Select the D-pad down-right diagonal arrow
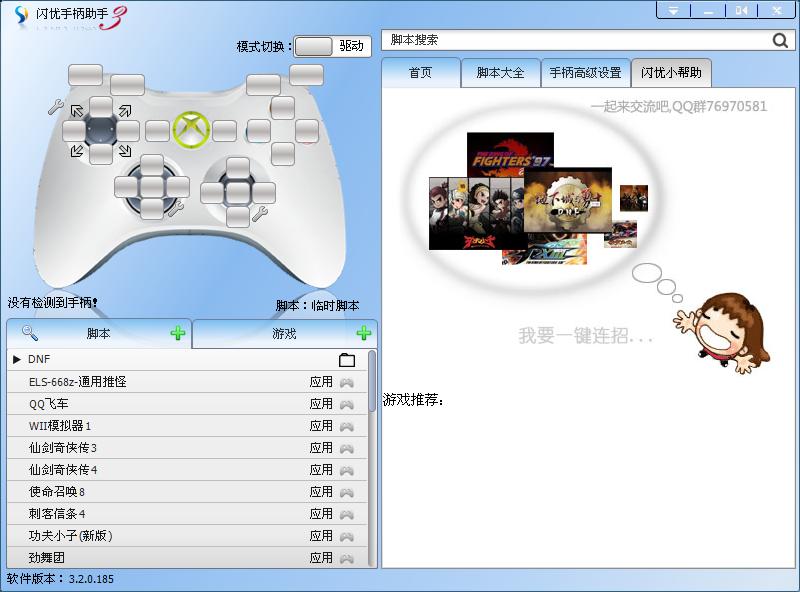This screenshot has height=592, width=800. pos(125,150)
